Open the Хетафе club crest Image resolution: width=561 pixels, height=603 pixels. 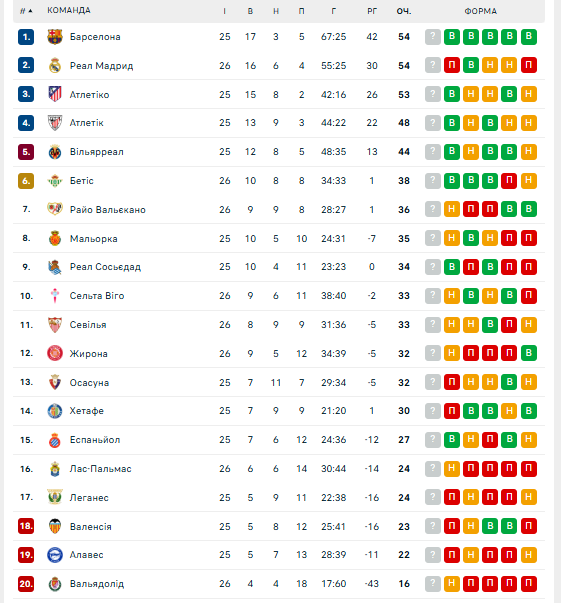coord(55,411)
